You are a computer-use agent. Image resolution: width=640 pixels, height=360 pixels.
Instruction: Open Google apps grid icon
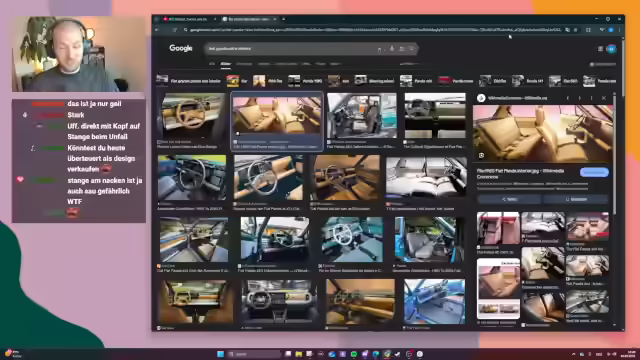pyautogui.click(x=600, y=49)
